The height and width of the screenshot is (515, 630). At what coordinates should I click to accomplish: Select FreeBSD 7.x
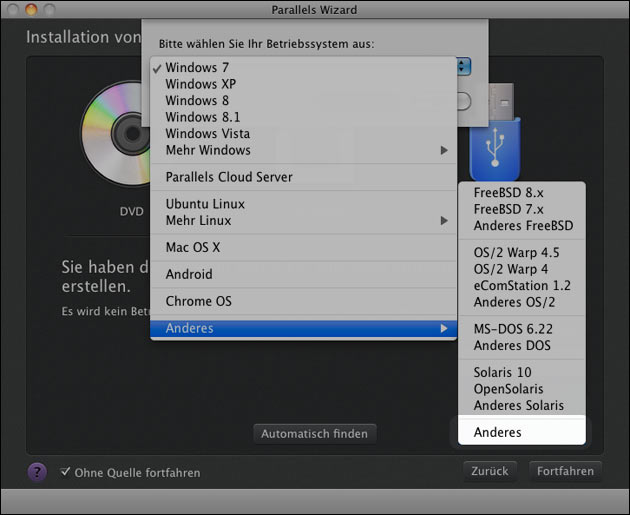coord(522,209)
